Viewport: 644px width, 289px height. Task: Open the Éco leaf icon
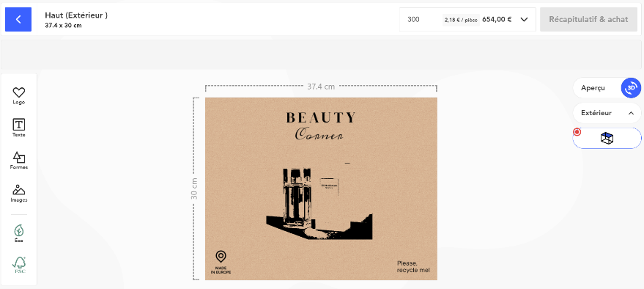pos(19,233)
